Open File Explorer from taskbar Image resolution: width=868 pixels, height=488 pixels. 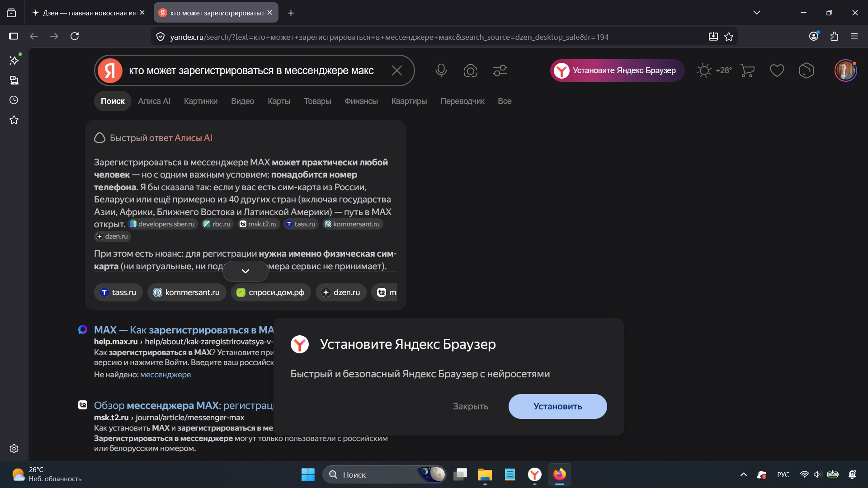pos(485,474)
